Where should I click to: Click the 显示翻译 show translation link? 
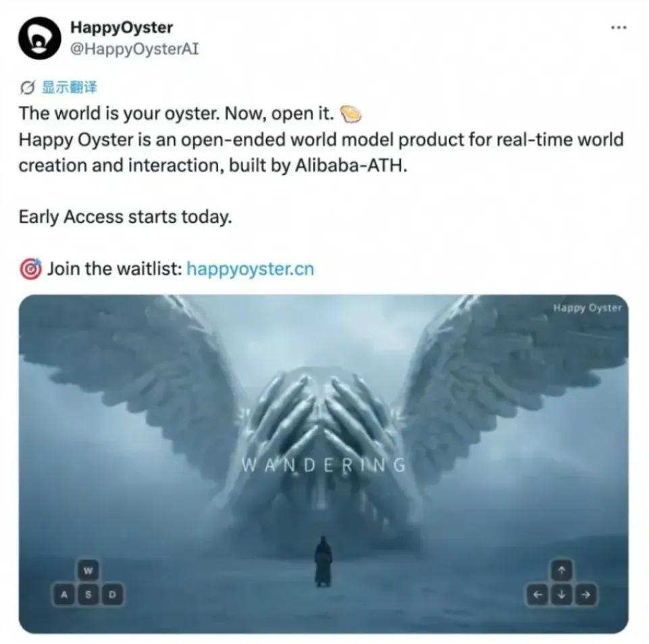click(69, 88)
